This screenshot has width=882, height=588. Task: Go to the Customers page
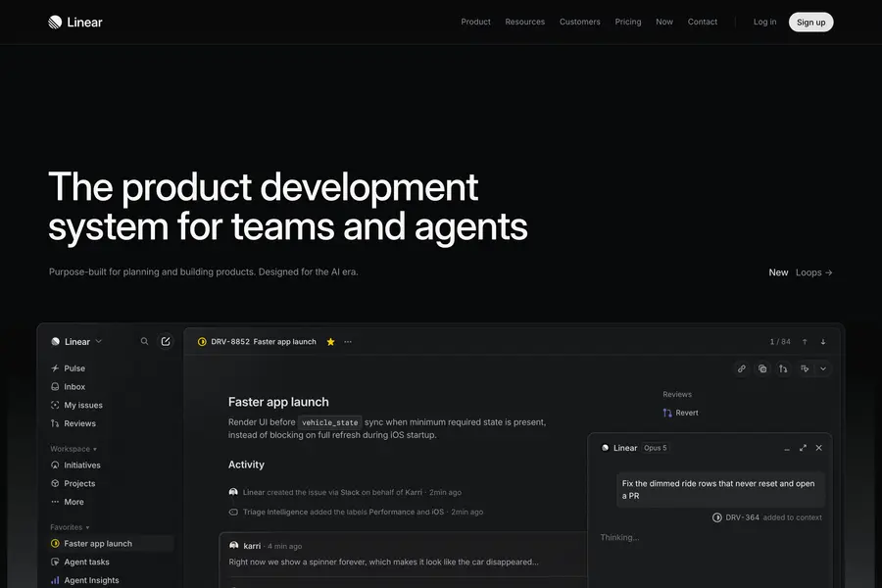pos(579,22)
